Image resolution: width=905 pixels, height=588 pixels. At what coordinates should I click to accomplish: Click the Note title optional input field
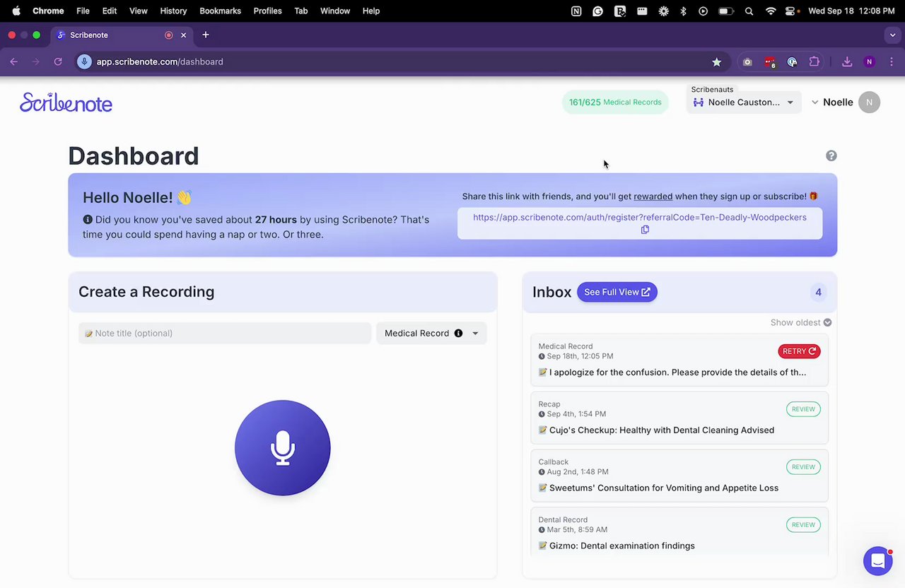(225, 333)
